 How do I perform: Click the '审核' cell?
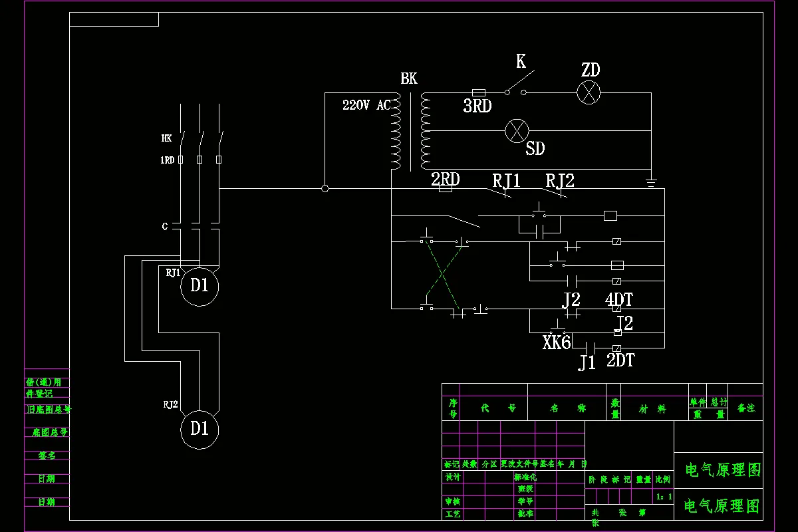(452, 501)
